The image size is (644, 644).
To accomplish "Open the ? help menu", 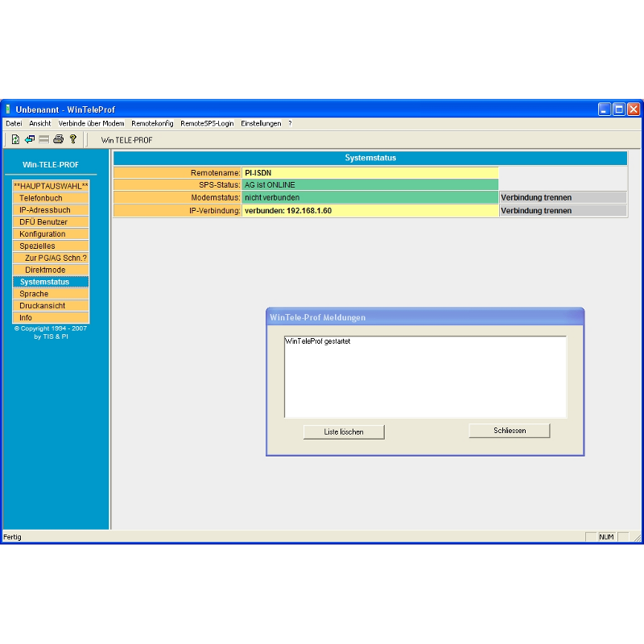I will [x=290, y=123].
